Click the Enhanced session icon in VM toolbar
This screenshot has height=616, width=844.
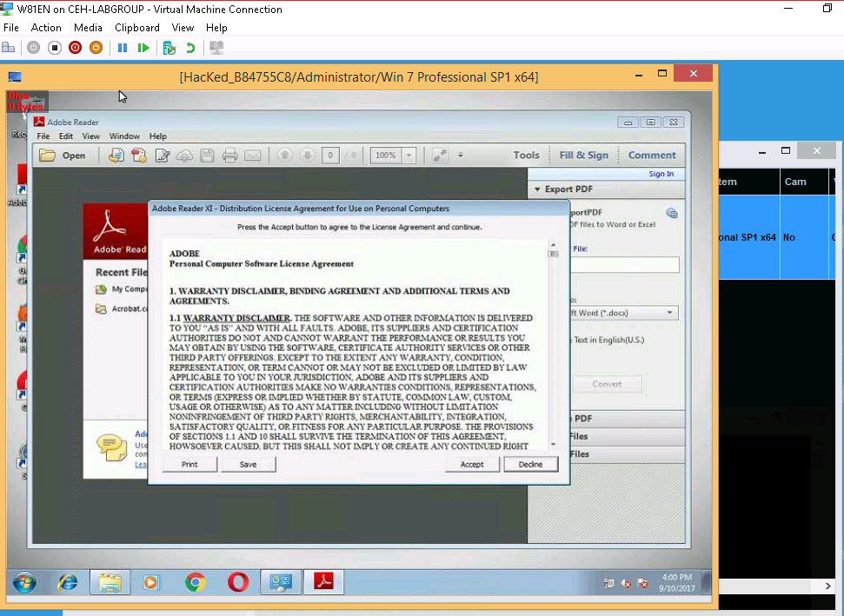216,48
